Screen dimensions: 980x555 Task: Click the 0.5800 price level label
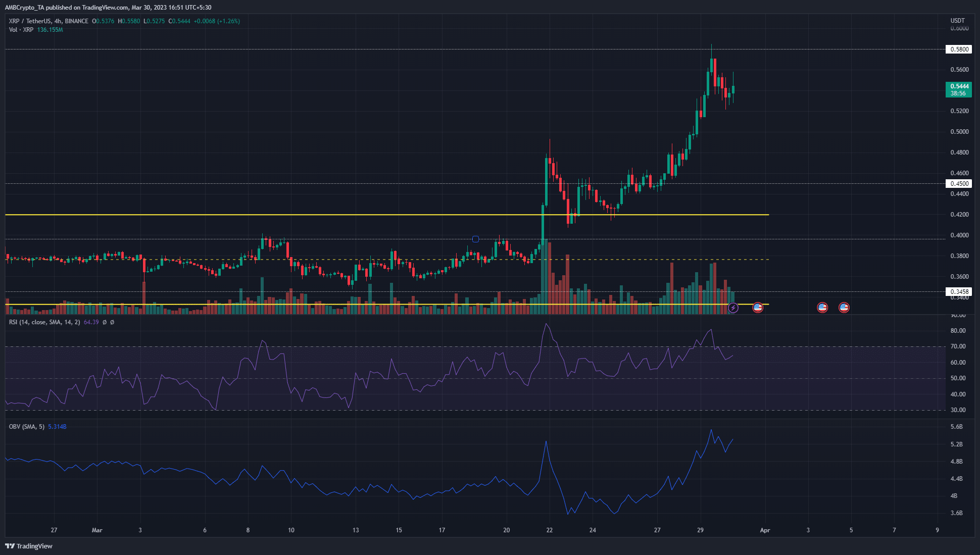[958, 49]
